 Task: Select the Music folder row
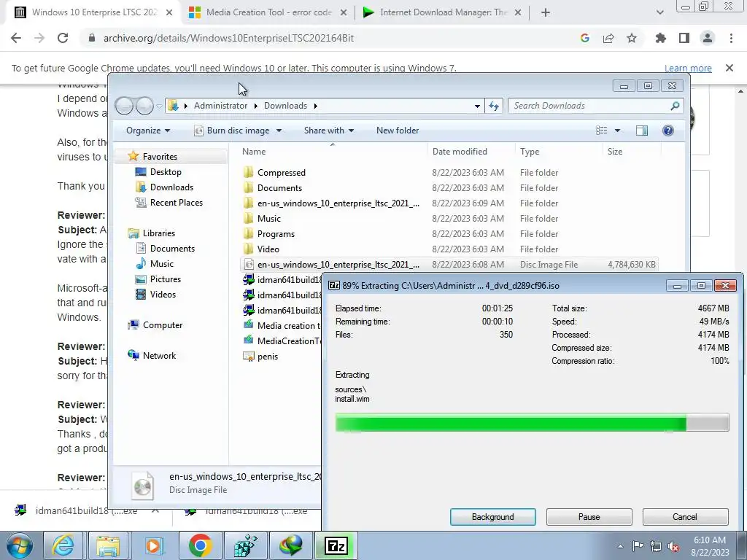click(x=449, y=219)
